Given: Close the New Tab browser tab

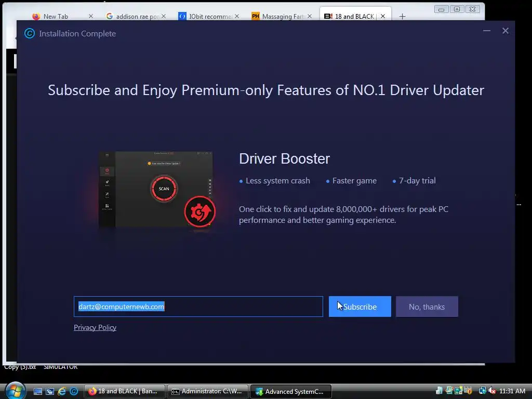Looking at the screenshot, I should tap(90, 16).
